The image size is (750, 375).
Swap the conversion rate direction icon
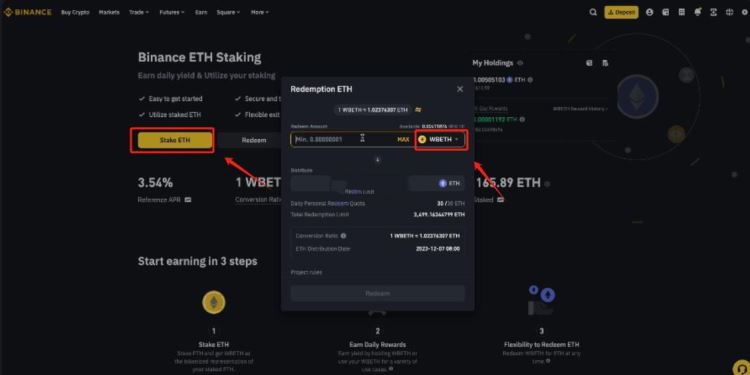pos(419,110)
